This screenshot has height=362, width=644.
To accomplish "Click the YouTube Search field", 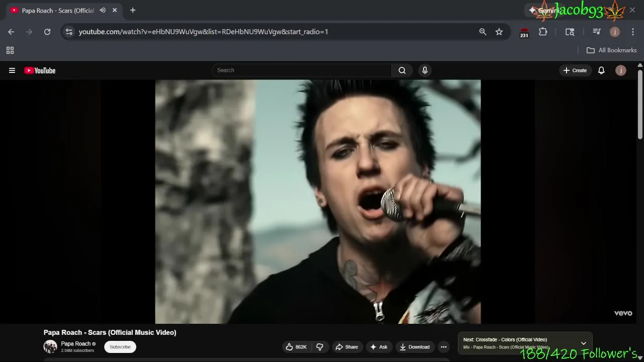I will pyautogui.click(x=301, y=70).
